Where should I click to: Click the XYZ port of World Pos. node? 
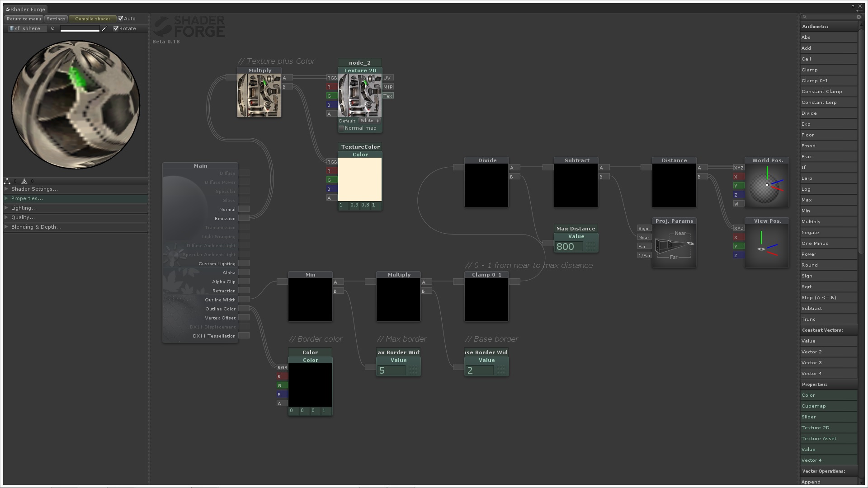(739, 168)
